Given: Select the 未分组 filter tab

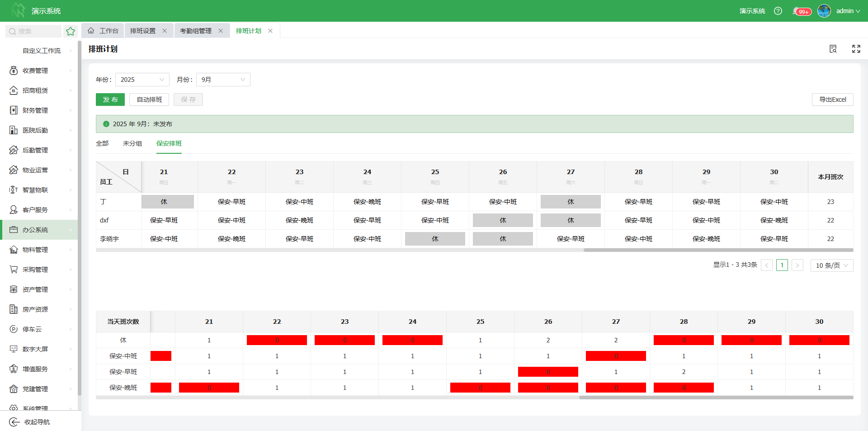Looking at the screenshot, I should [x=132, y=143].
